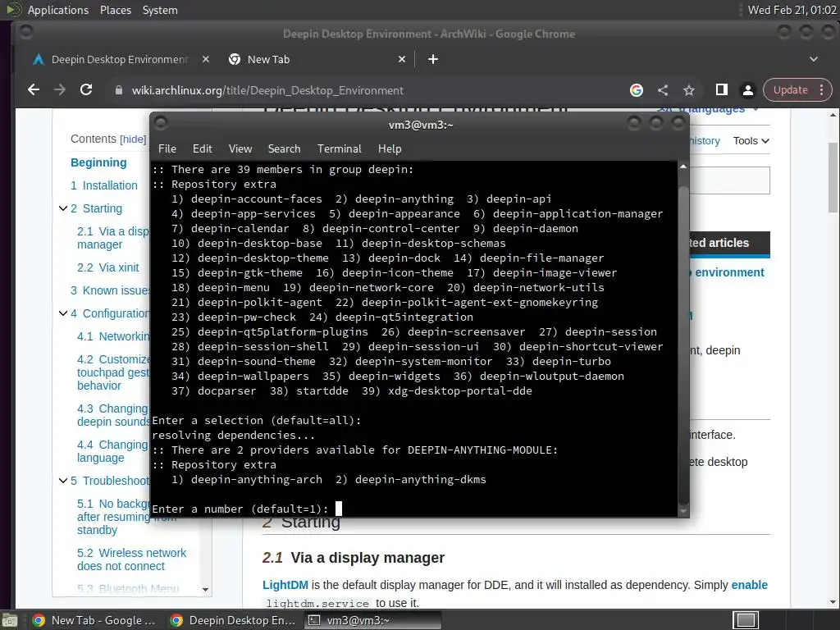Open the terminal Help menu
The image size is (840, 630).
[390, 149]
